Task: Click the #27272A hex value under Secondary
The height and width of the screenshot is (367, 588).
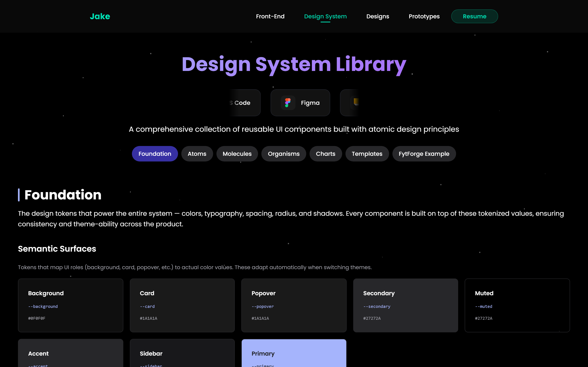Action: pos(372,318)
